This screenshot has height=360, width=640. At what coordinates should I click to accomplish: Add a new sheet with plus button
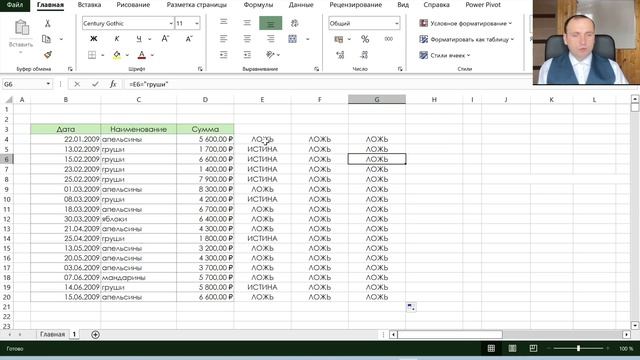point(95,335)
